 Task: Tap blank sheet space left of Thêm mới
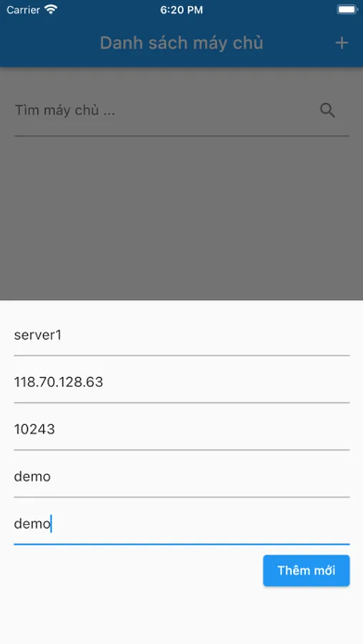click(132, 570)
